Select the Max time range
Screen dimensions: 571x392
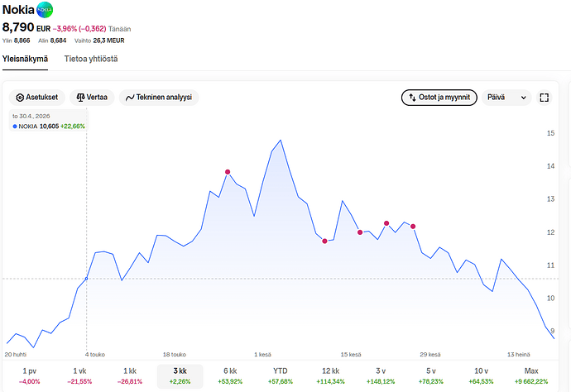coord(531,376)
